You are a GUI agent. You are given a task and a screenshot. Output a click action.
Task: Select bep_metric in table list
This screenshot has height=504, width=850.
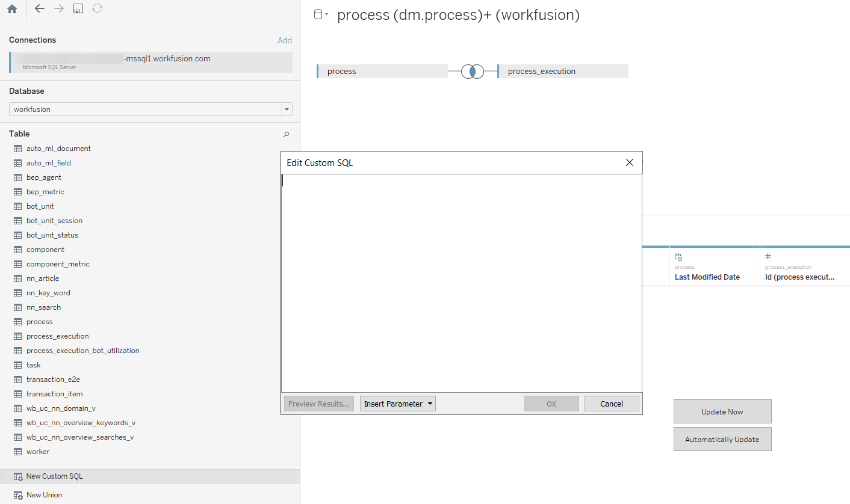[x=45, y=192]
